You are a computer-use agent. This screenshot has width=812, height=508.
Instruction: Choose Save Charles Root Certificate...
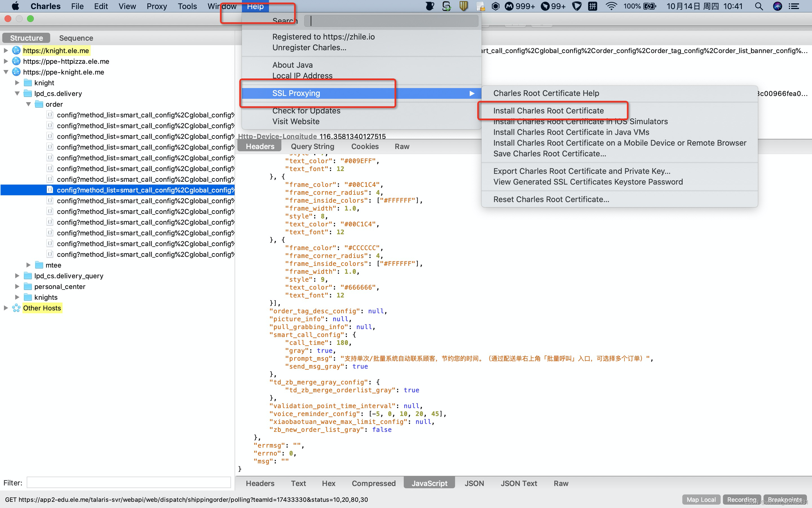pos(550,154)
